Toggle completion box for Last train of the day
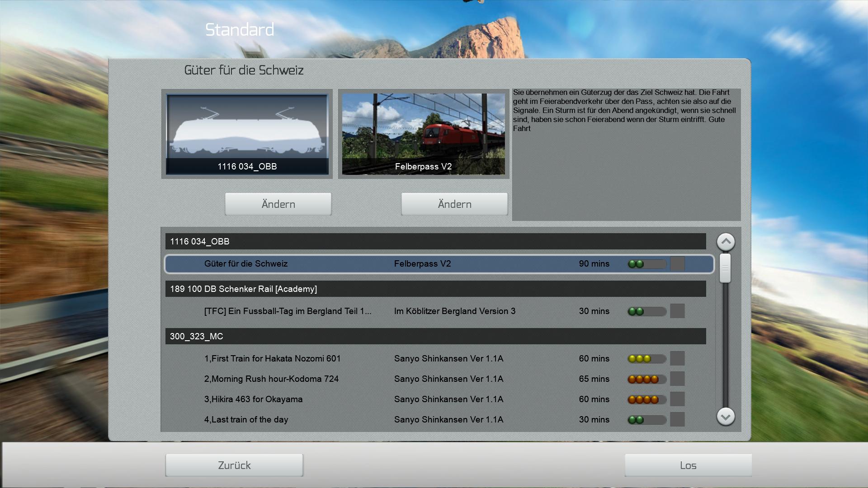This screenshot has width=868, height=488. [677, 420]
